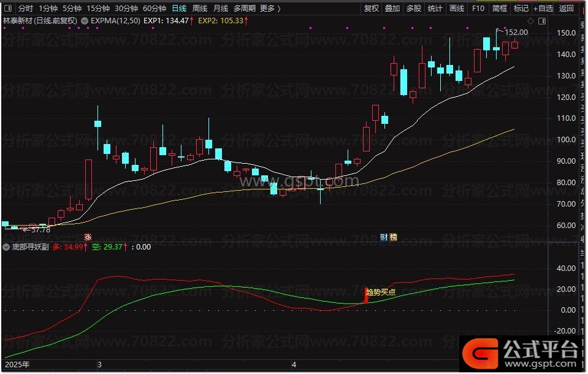The image size is (588, 374).
Task: Open the 画线 drawing tools
Action: (x=457, y=9)
